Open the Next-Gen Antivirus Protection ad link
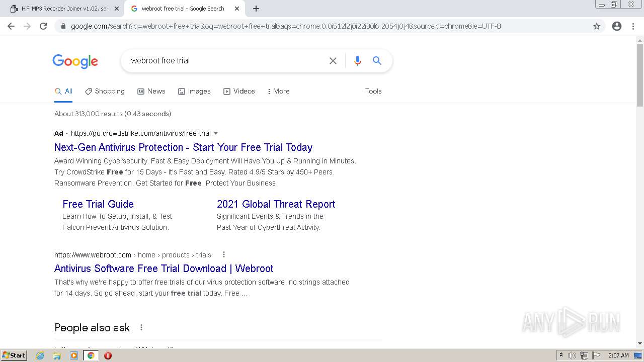This screenshot has width=644, height=362. [183, 147]
